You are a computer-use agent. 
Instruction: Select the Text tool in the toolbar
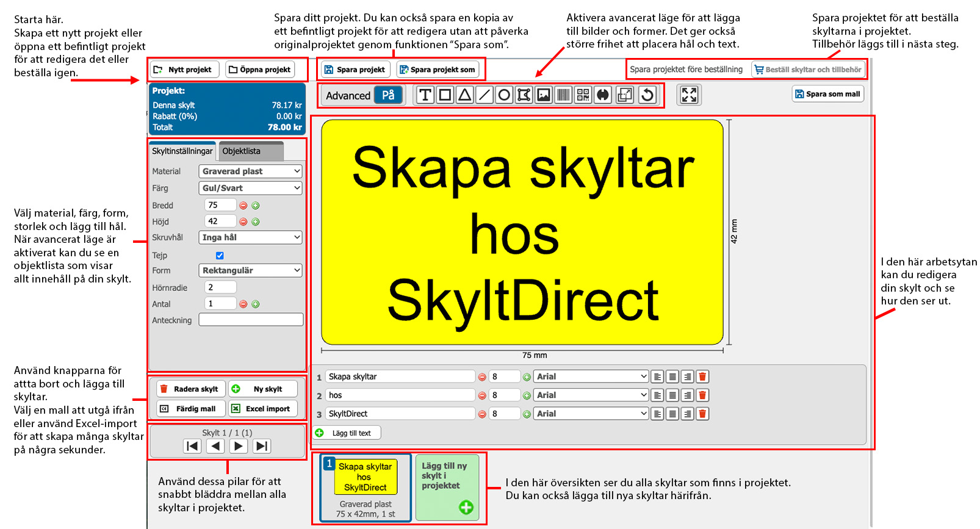425,95
